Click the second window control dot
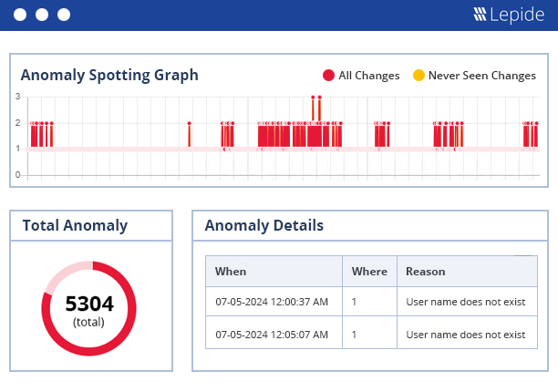This screenshot has width=558, height=392. (42, 15)
